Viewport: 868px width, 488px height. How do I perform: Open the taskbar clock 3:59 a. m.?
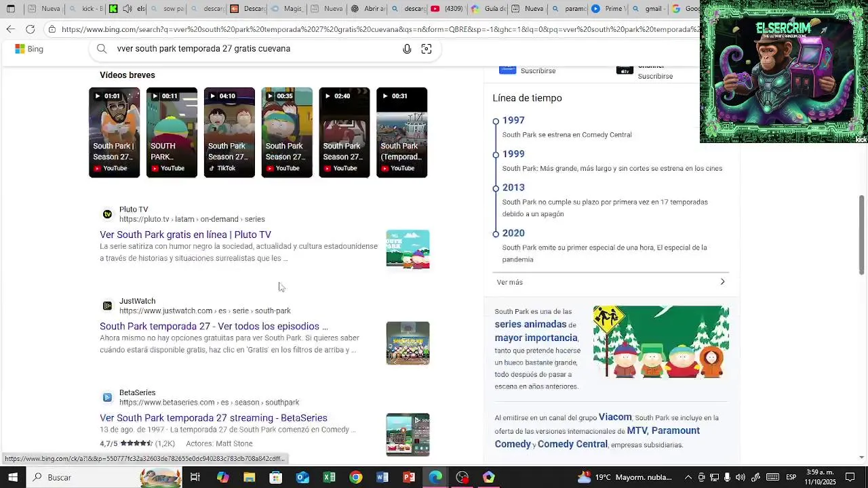(x=820, y=477)
